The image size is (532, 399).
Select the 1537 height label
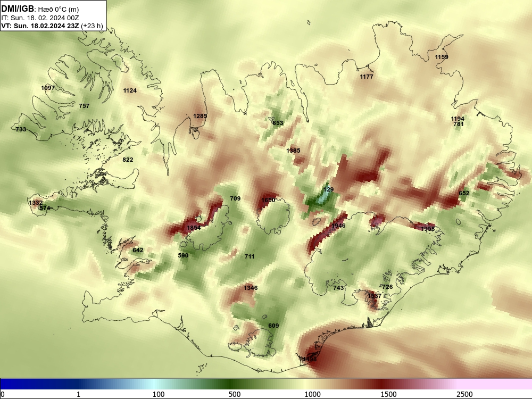(x=375, y=296)
